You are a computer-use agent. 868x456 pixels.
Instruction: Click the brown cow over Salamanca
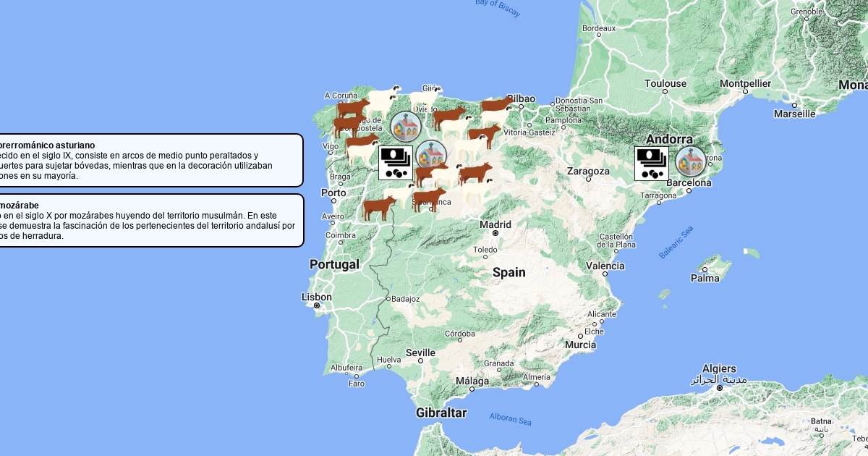click(x=429, y=199)
